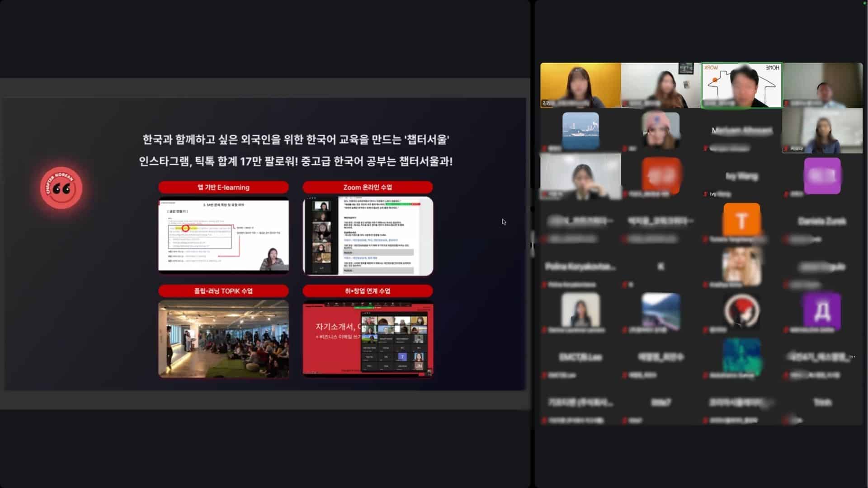Open the red 자기소개서 class screenshot thumbnail
This screenshot has width=868, height=488.
click(x=368, y=339)
